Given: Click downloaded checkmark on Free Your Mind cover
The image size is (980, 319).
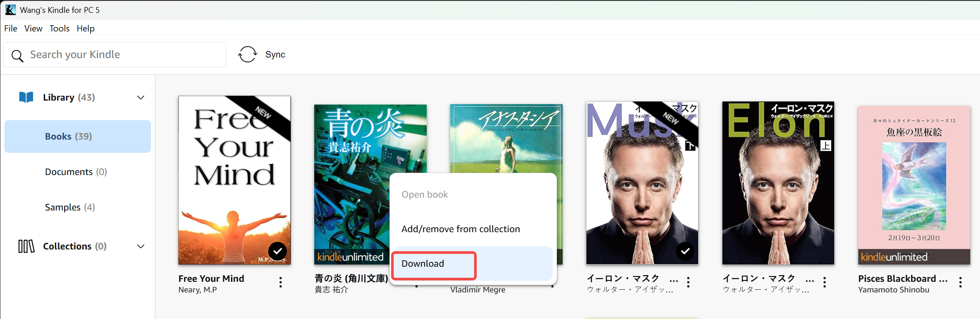Looking at the screenshot, I should coord(278,251).
